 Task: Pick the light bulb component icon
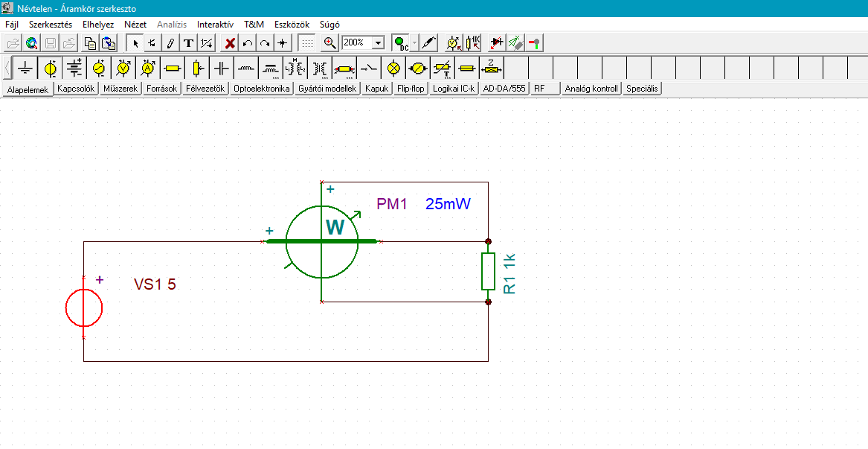[x=394, y=69]
